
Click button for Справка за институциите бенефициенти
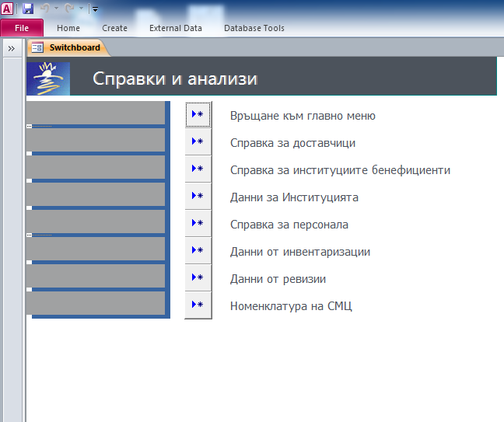coord(198,169)
